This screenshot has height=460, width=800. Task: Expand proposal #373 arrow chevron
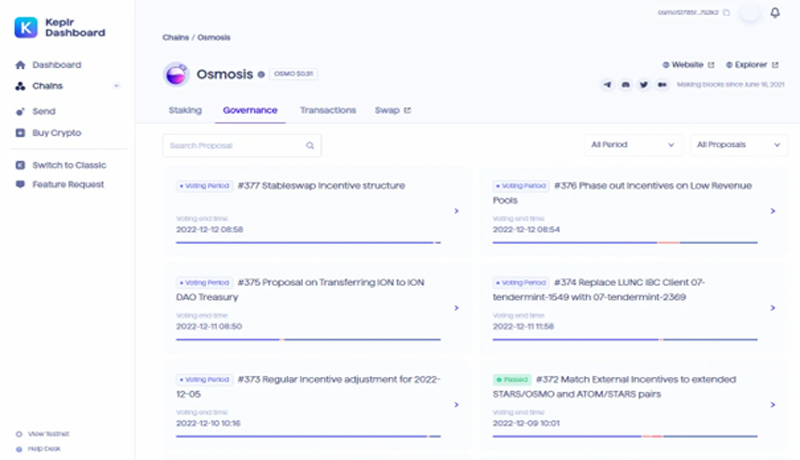click(457, 404)
